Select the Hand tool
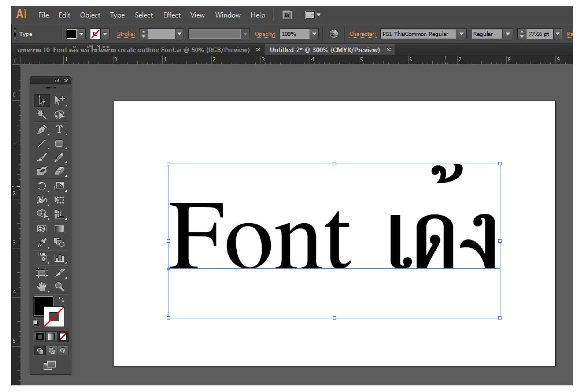This screenshot has width=582, height=392. (x=42, y=286)
